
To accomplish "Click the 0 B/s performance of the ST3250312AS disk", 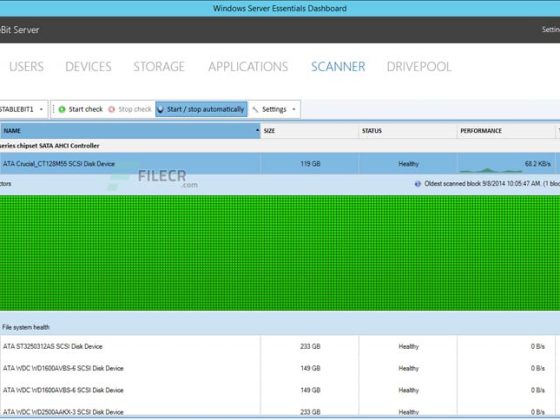I will click(538, 346).
